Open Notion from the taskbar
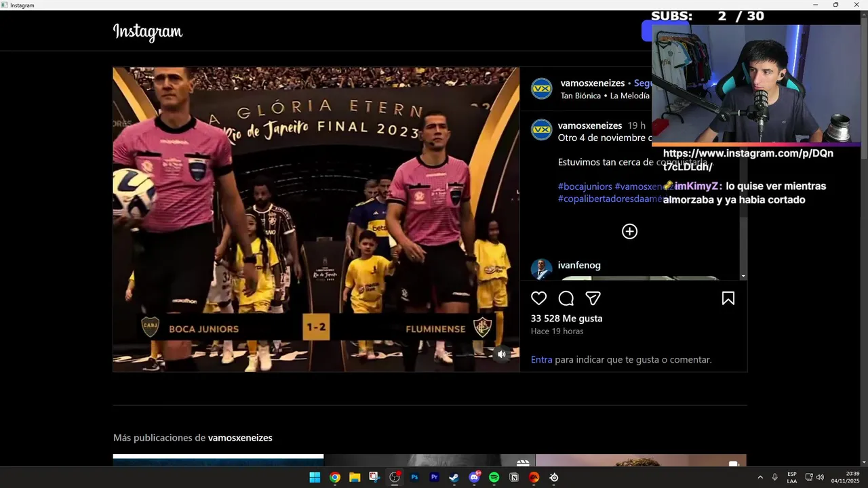The height and width of the screenshot is (488, 868). coord(514,477)
